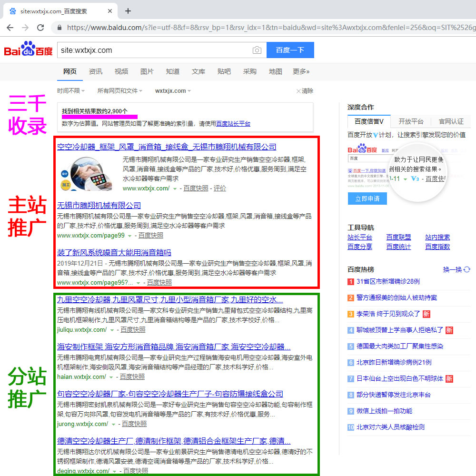This screenshot has height=476, width=476.
Task: Switch to 知道 tab
Action: (x=173, y=71)
